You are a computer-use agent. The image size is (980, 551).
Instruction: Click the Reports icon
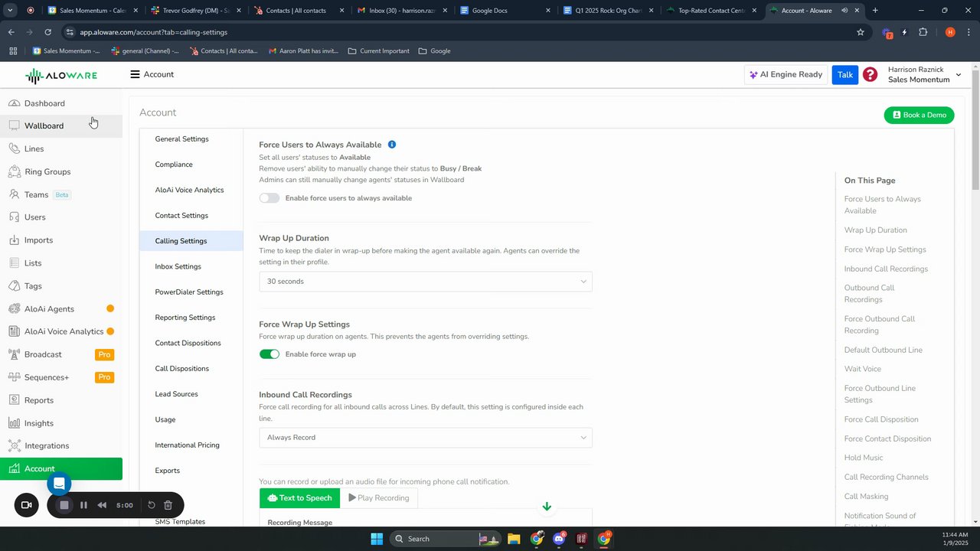click(14, 399)
